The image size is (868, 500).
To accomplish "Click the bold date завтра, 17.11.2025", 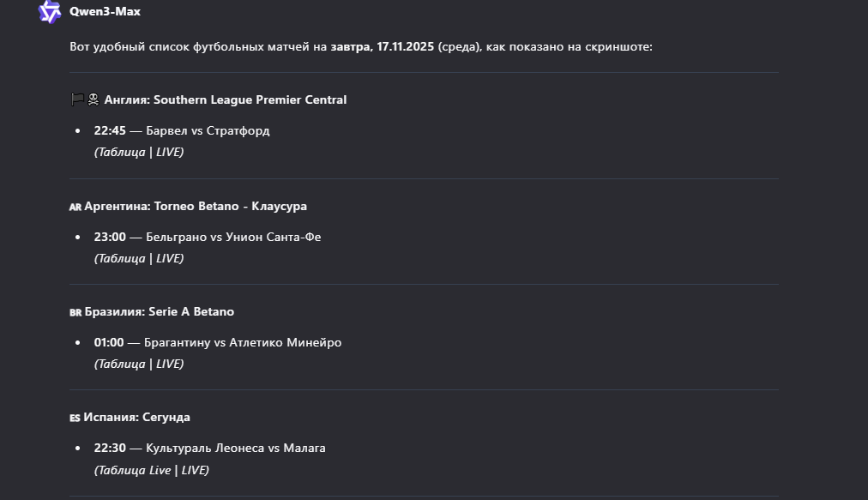I will [383, 46].
